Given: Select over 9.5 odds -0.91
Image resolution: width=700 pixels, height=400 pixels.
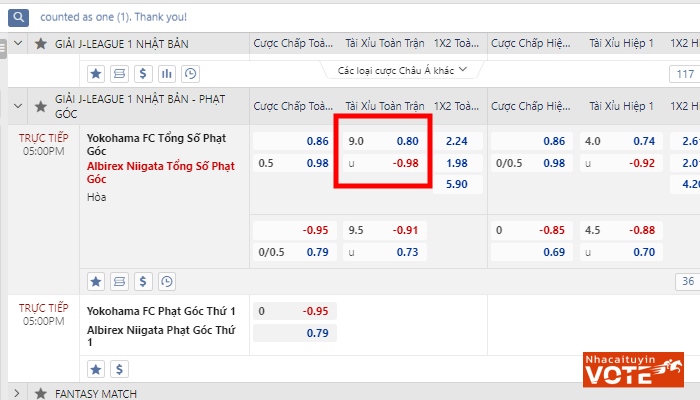Looking at the screenshot, I should 384,230.
